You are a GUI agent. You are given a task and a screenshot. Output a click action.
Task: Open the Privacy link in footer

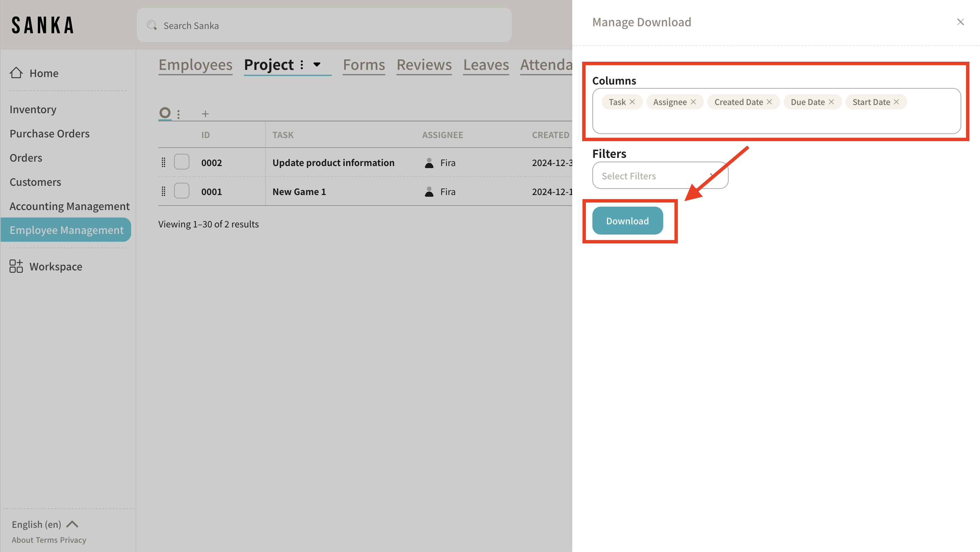tap(73, 540)
